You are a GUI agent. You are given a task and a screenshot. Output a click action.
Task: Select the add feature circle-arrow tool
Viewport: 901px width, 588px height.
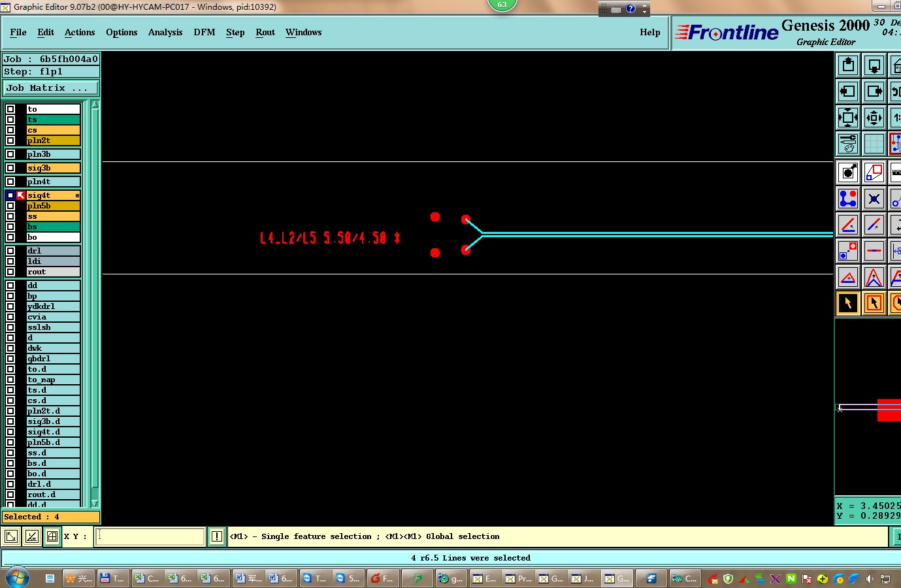pos(848,172)
